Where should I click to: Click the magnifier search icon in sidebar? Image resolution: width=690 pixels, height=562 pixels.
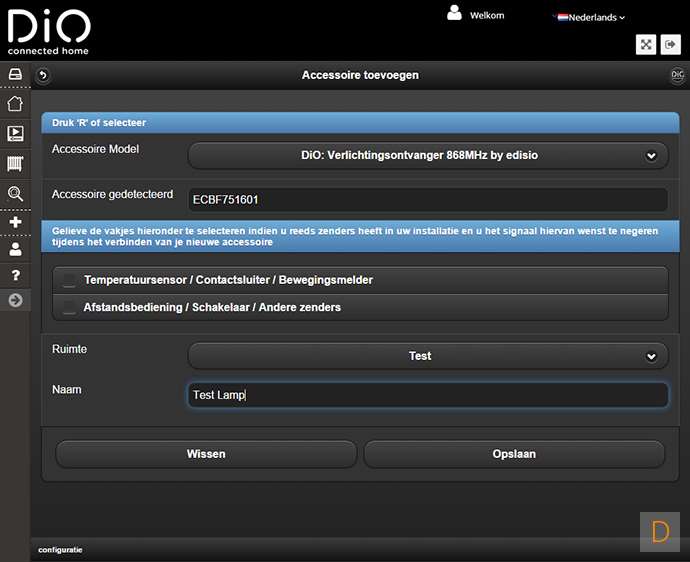pos(15,193)
